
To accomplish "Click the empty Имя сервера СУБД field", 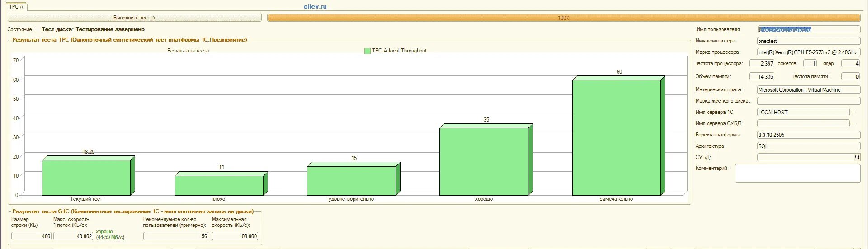I will pyautogui.click(x=803, y=123).
